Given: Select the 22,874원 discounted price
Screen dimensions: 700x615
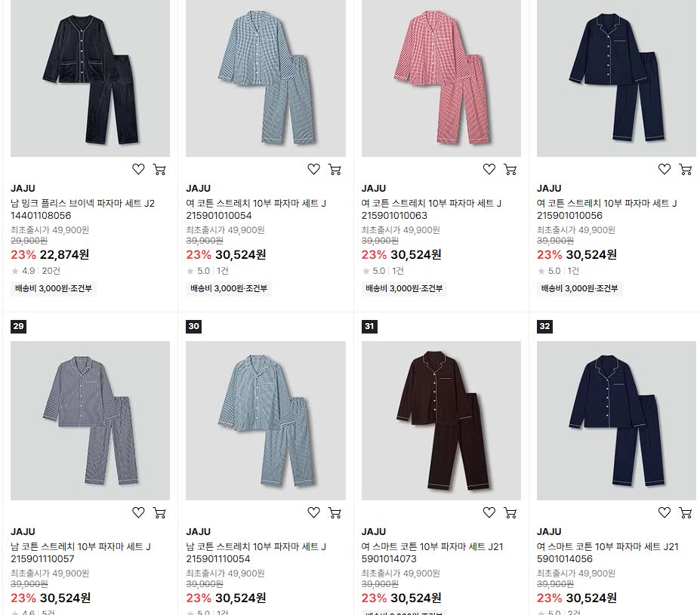Looking at the screenshot, I should 64,254.
